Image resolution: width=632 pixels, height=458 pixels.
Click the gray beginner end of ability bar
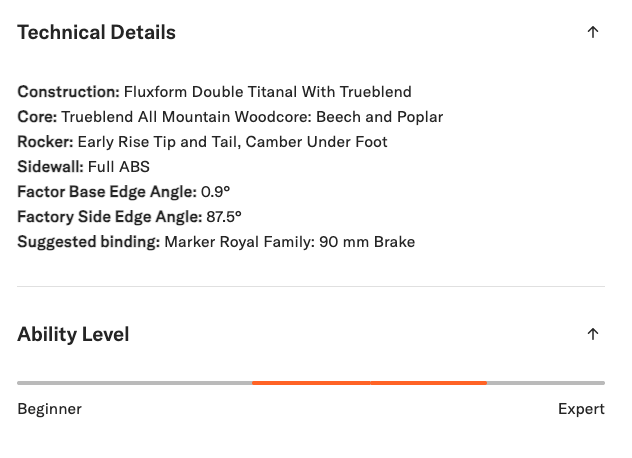(x=134, y=382)
